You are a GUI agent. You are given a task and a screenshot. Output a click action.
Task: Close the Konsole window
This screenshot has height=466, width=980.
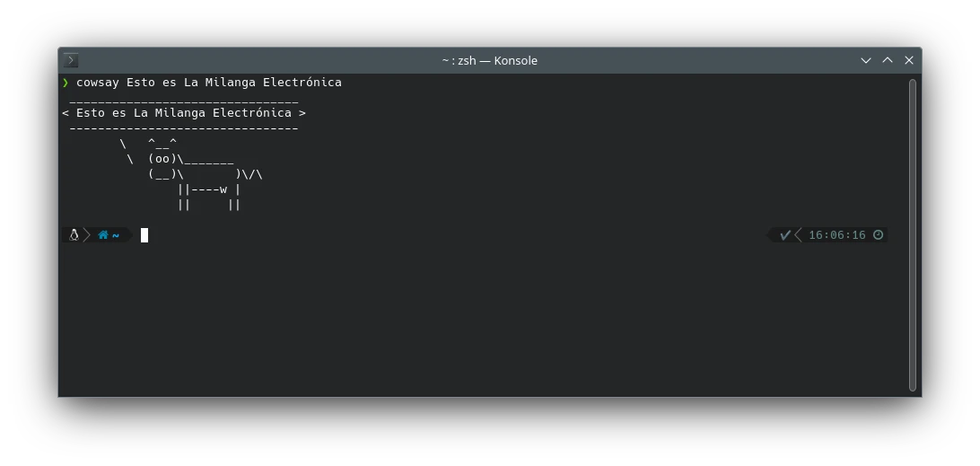pos(909,60)
